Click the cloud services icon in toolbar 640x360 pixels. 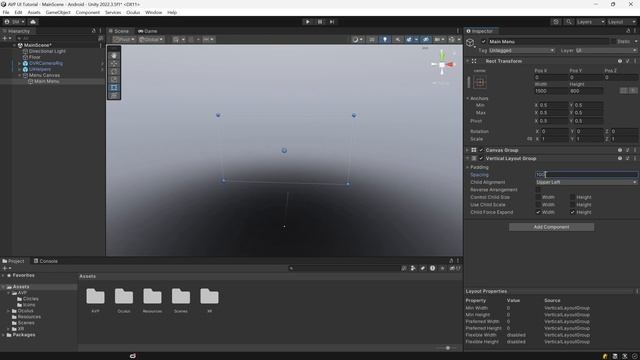[x=33, y=22]
